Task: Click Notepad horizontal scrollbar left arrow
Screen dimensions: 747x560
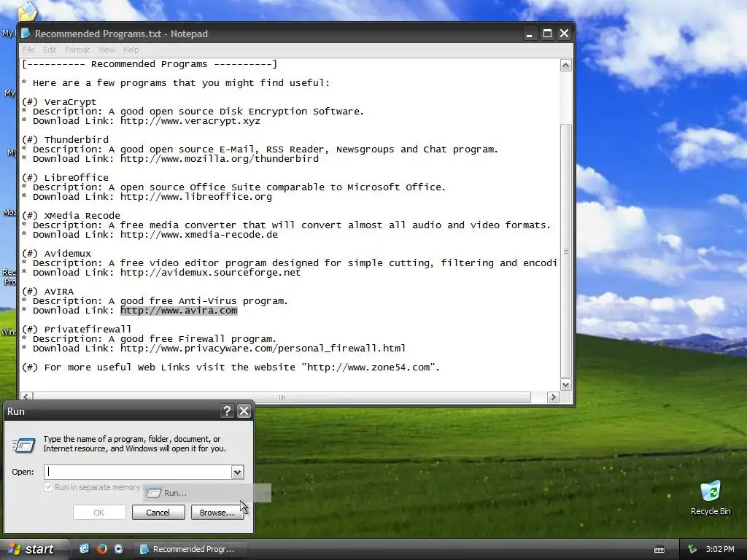Action: point(27,397)
